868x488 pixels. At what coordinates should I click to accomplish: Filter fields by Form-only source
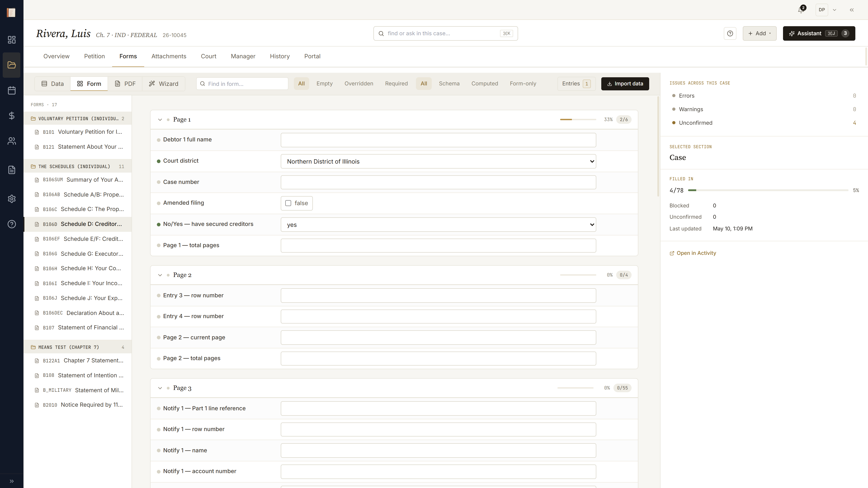click(x=523, y=84)
